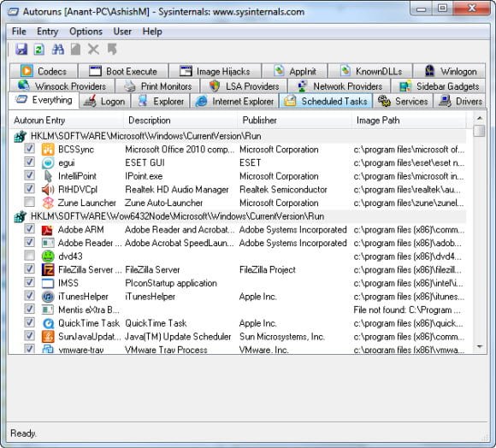Open the Options menu
This screenshot has width=496, height=448.
pos(86,32)
